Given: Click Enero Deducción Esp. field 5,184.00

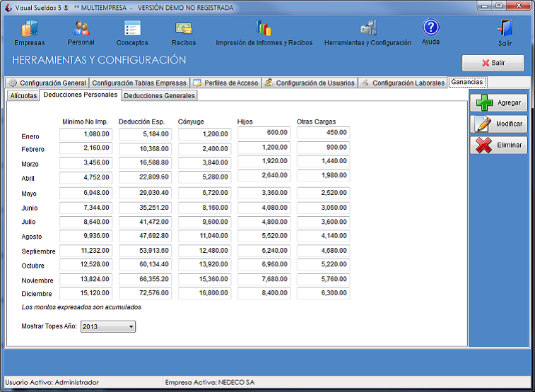Looking at the screenshot, I should point(145,134).
